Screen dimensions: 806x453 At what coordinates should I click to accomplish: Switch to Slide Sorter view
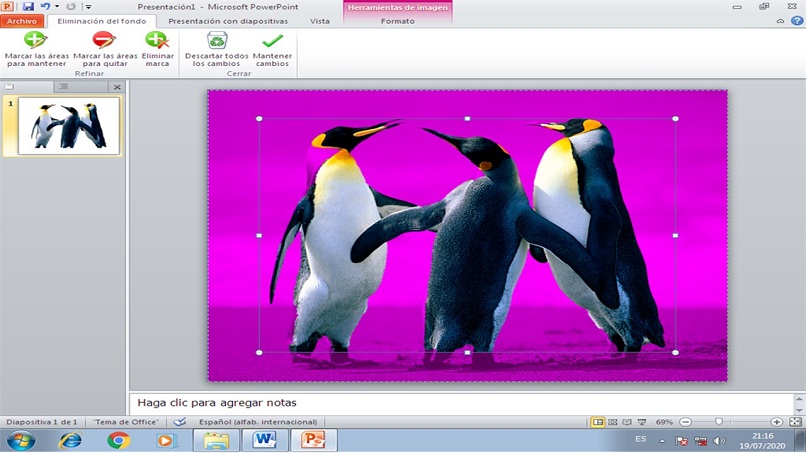click(613, 422)
